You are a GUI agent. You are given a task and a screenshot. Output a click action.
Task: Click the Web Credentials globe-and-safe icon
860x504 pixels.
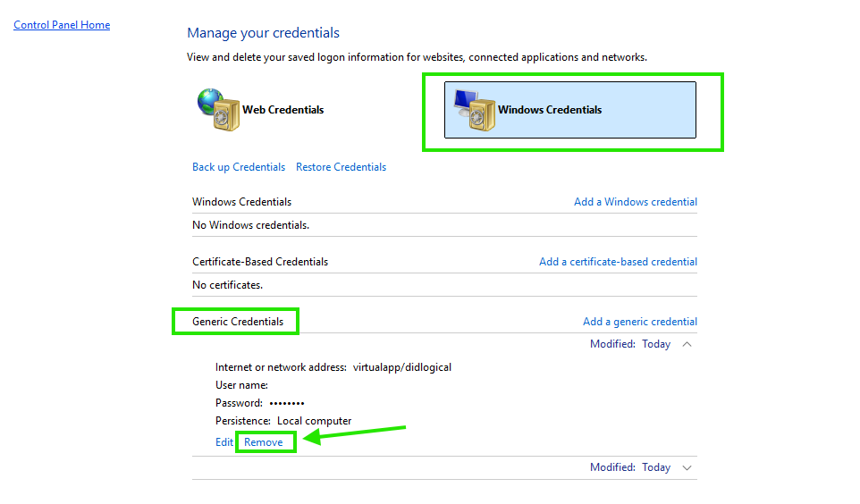pos(218,110)
